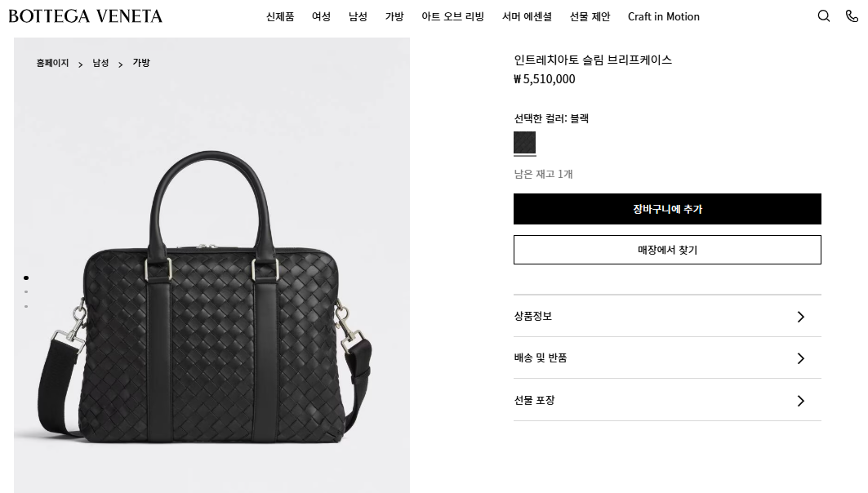Image resolution: width=868 pixels, height=493 pixels.
Task: Expand the 상품정보 section chevron
Action: [800, 317]
